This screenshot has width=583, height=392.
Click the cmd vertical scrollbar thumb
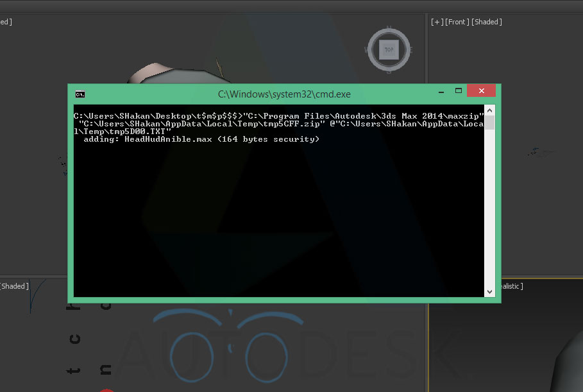[x=489, y=123]
